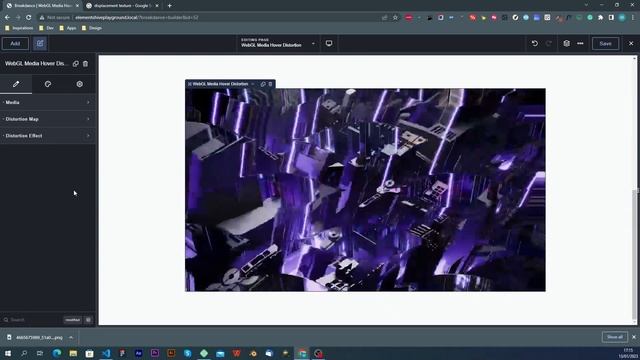The image size is (640, 360).
Task: Switch to the Settings gear tab
Action: click(x=80, y=84)
